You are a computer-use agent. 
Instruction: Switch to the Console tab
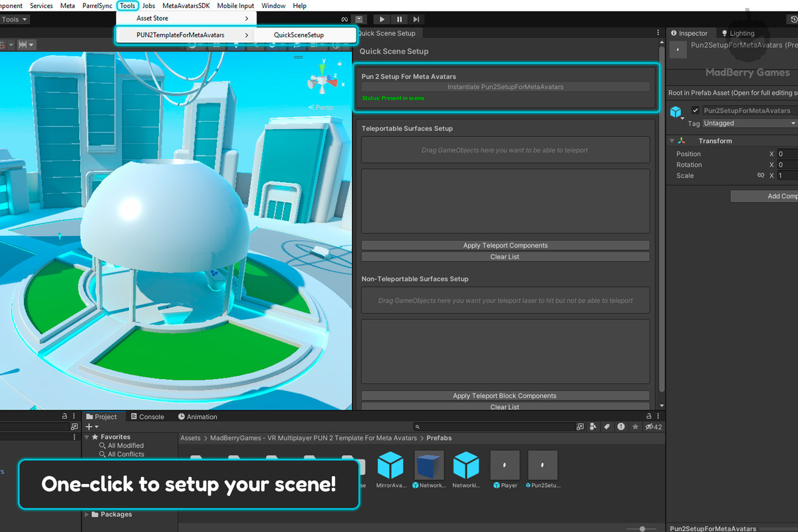tap(146, 417)
